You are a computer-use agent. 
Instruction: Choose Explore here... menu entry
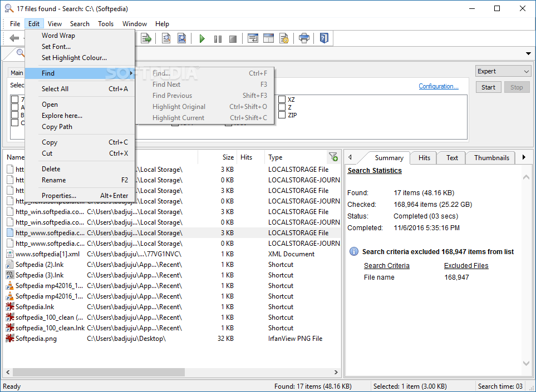click(80, 116)
